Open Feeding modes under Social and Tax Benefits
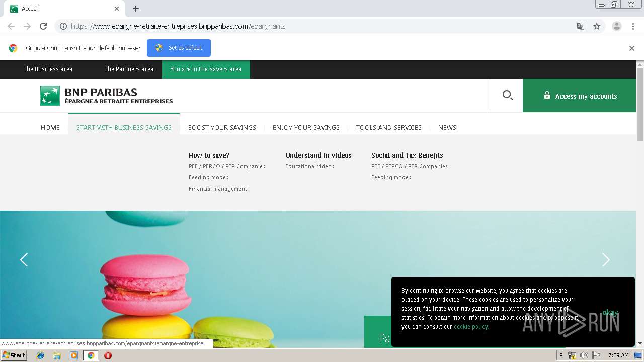Image resolution: width=644 pixels, height=362 pixels. coord(391,177)
